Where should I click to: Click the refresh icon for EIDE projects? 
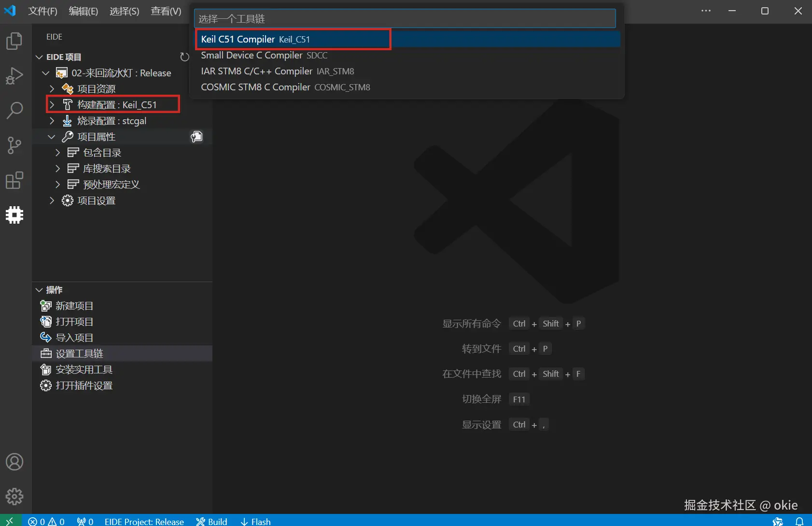click(184, 57)
